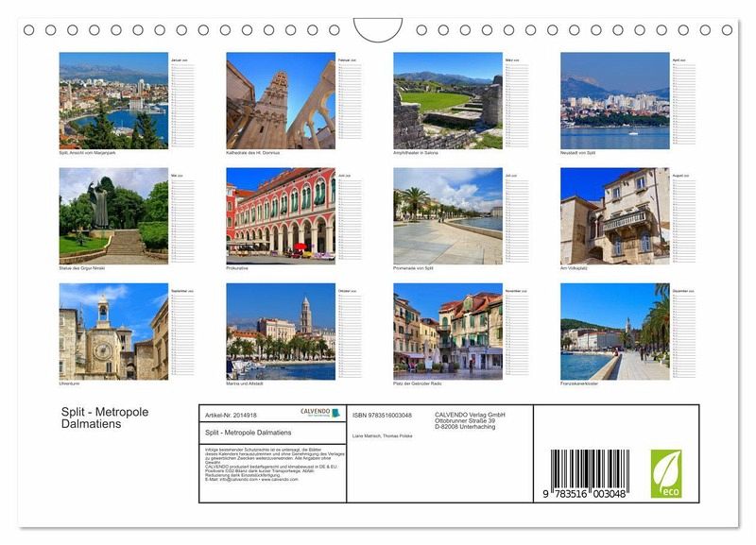Click the 'Split - Metropole Dalmatiens' large title
The height and width of the screenshot is (545, 756).
(x=104, y=418)
